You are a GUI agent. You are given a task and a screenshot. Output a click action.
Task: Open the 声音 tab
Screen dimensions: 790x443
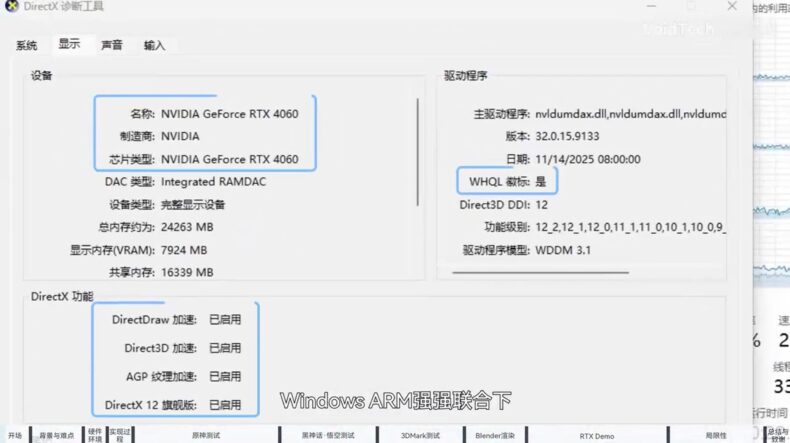tap(111, 45)
